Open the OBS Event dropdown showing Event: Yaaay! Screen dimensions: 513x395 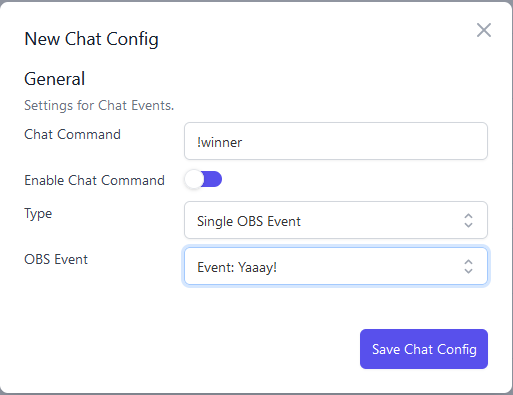coord(336,266)
